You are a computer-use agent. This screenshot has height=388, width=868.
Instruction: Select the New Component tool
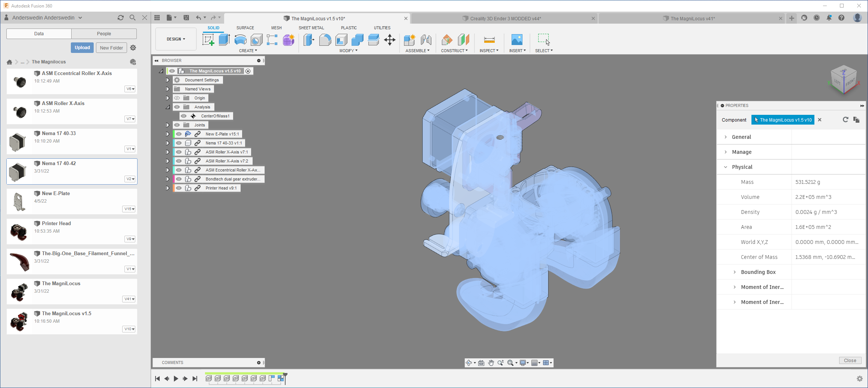[x=410, y=39]
